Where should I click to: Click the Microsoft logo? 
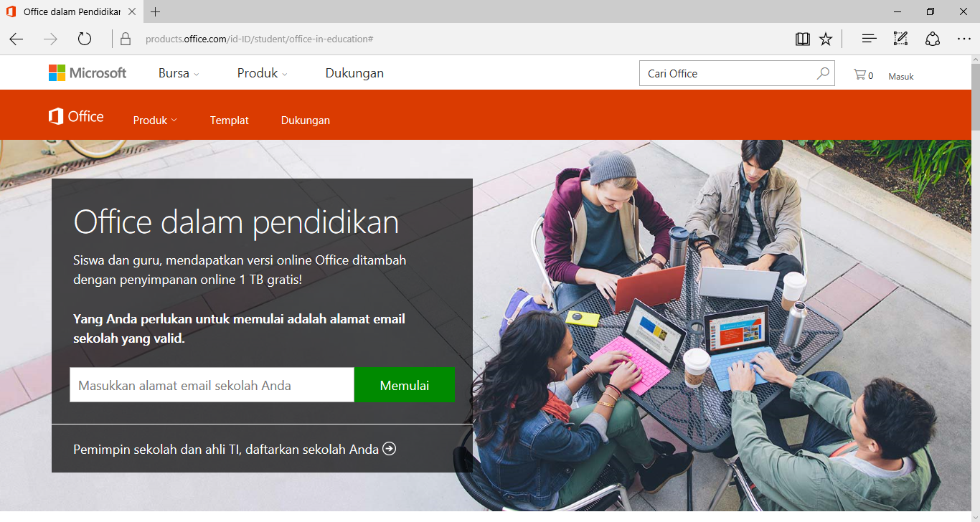pos(88,72)
